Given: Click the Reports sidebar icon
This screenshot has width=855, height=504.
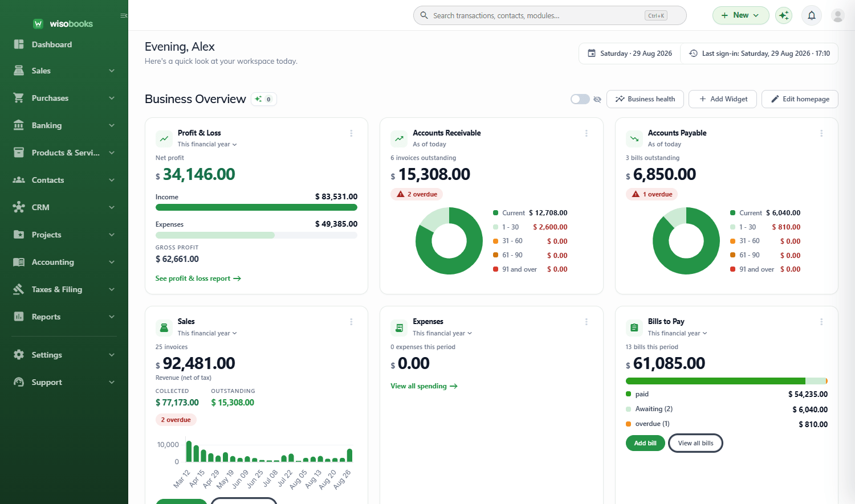Looking at the screenshot, I should pyautogui.click(x=19, y=317).
